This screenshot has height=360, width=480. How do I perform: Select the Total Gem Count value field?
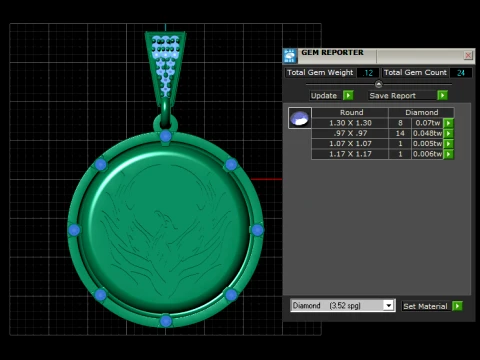(461, 73)
